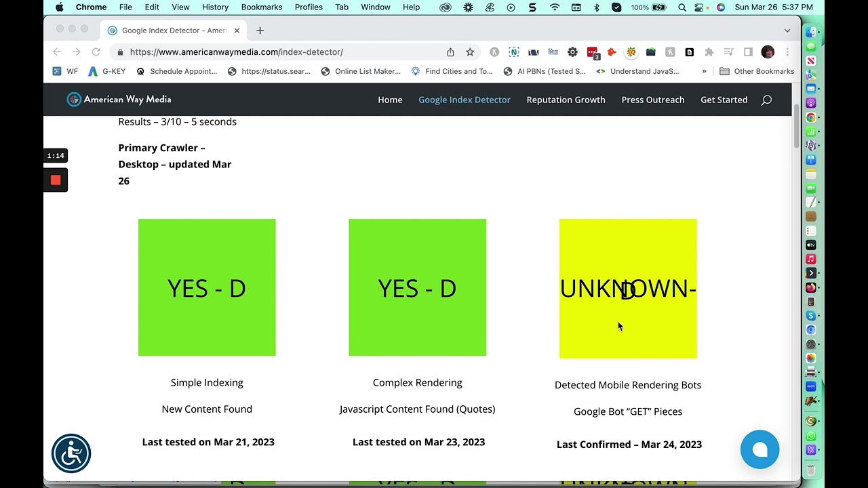Go back to previous page

pyautogui.click(x=57, y=52)
